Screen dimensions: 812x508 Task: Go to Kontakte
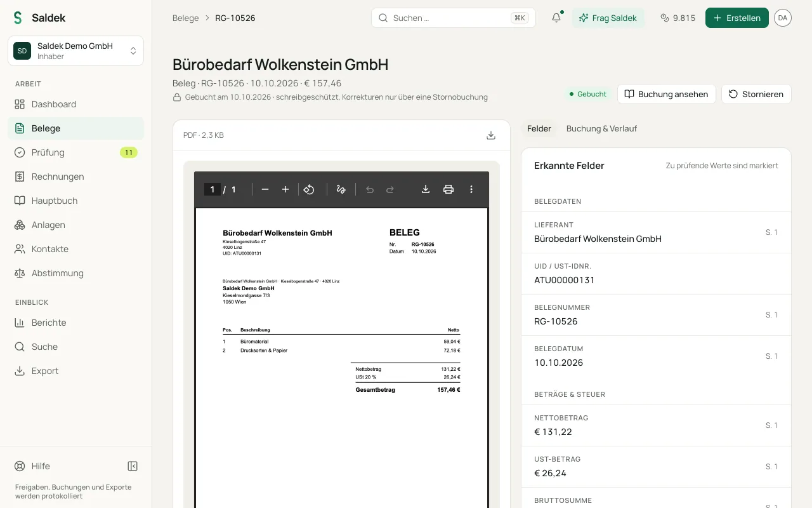point(76,249)
